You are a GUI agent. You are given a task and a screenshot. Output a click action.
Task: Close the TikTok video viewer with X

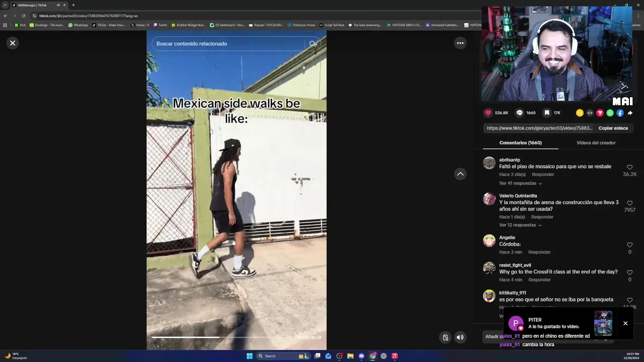[x=13, y=43]
